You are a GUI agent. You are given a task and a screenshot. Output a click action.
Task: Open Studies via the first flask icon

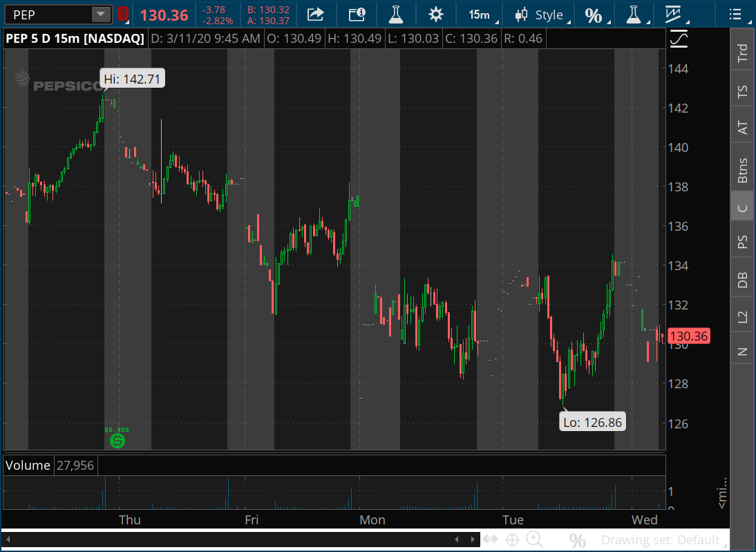click(396, 15)
